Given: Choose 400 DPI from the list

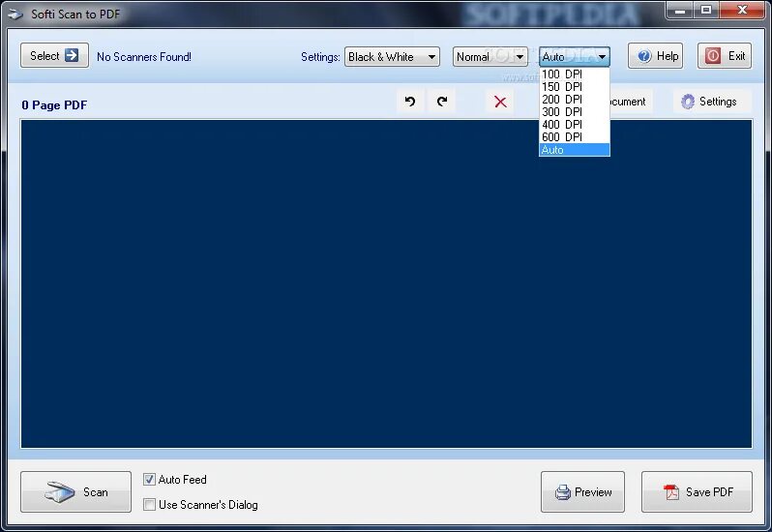Looking at the screenshot, I should point(574,125).
